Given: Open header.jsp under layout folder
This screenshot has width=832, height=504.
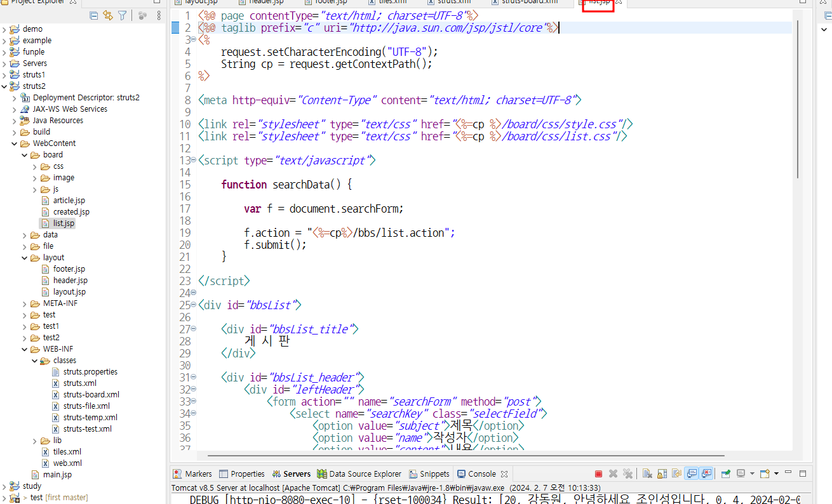Looking at the screenshot, I should pos(70,281).
